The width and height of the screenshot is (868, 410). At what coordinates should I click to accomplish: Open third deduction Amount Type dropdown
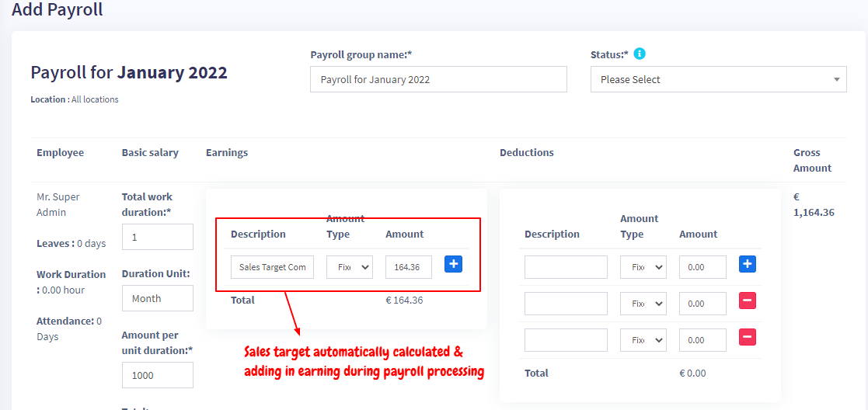(643, 340)
